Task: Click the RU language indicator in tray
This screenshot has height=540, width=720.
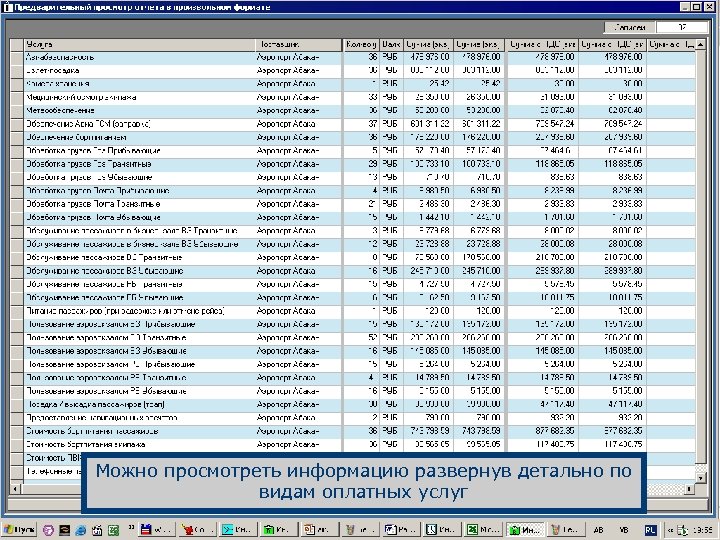Action: [650, 530]
